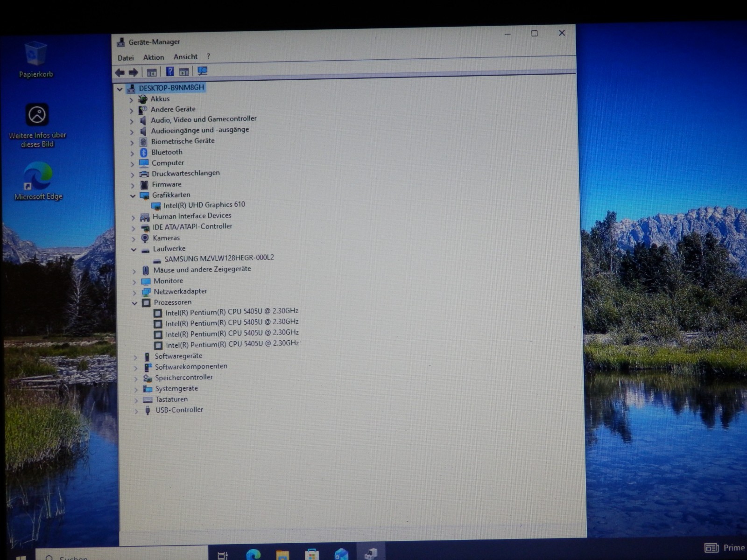Open the Properties toolbar icon
Viewport: 747px width, 560px height.
coord(152,72)
